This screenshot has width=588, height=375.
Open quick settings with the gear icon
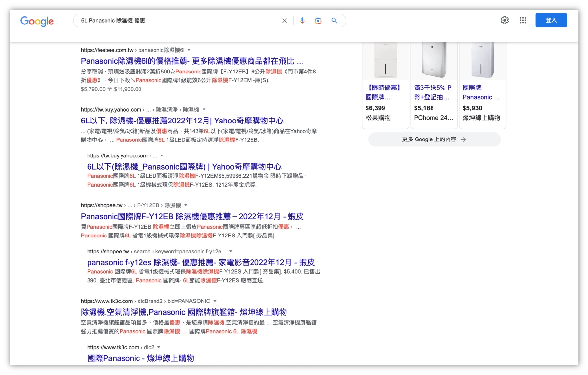coord(504,20)
